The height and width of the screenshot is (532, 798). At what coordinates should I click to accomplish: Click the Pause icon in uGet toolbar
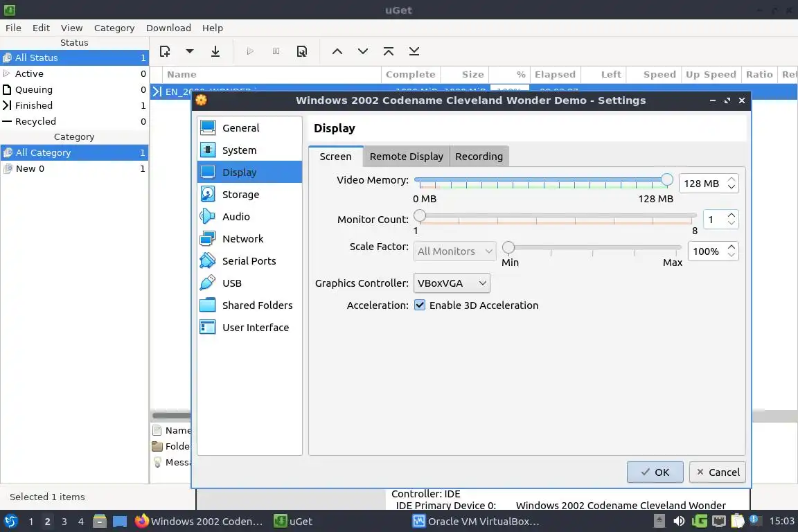pos(276,51)
